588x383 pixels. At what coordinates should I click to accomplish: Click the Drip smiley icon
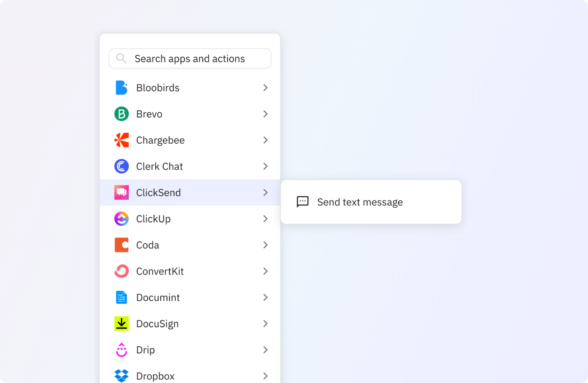coord(121,349)
